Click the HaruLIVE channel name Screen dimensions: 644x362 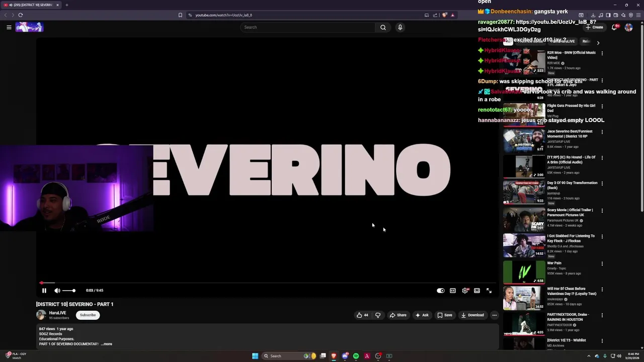57,313
